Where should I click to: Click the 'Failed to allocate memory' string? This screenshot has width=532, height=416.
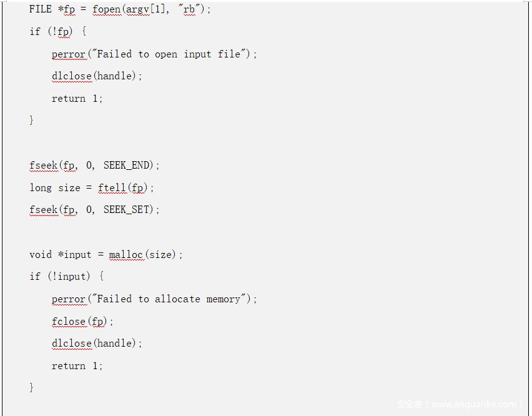pyautogui.click(x=172, y=299)
